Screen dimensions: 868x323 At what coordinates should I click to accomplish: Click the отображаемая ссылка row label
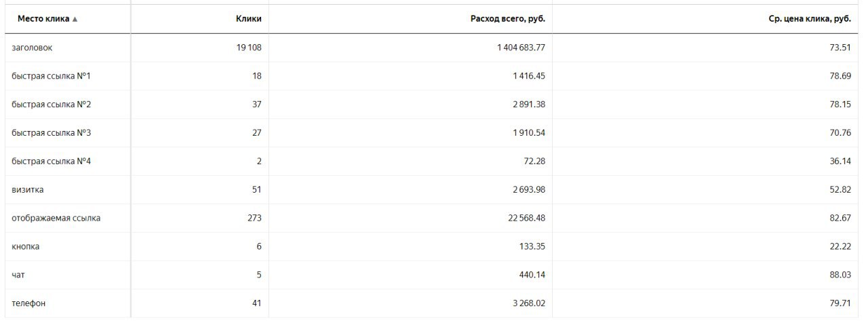[x=56, y=218]
